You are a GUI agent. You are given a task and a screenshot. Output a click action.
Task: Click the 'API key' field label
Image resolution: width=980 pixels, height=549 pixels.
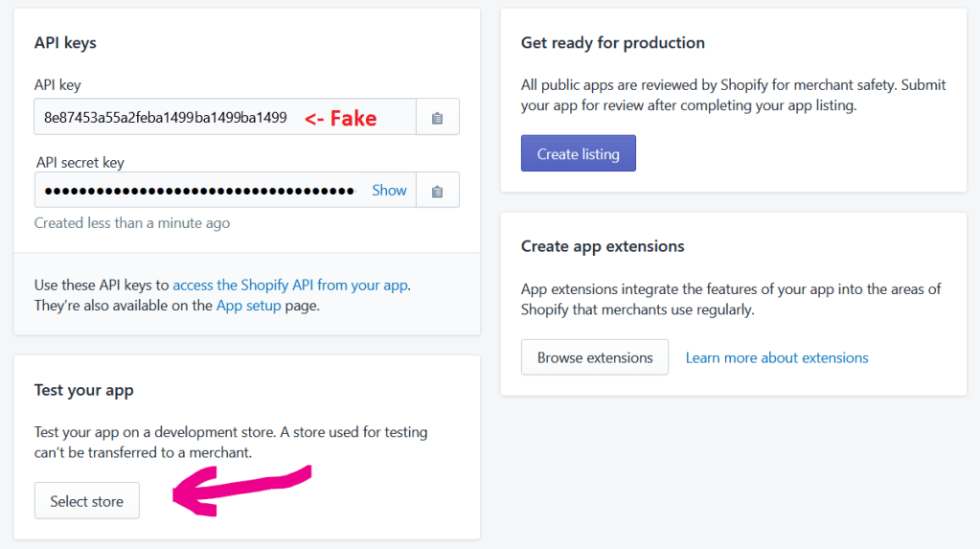57,85
